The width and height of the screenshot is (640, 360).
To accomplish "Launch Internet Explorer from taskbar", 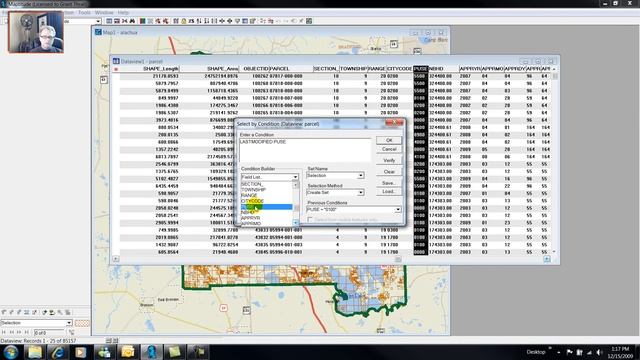I will pos(58,352).
